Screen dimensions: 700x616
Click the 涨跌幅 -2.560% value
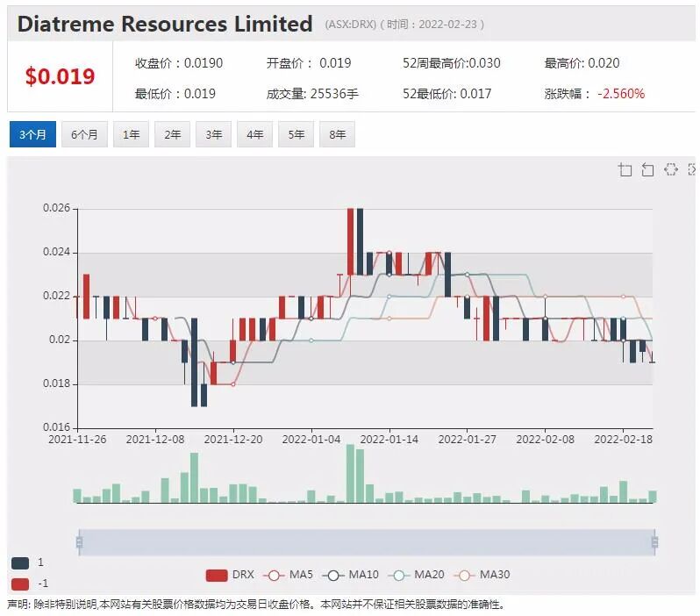pyautogui.click(x=594, y=94)
